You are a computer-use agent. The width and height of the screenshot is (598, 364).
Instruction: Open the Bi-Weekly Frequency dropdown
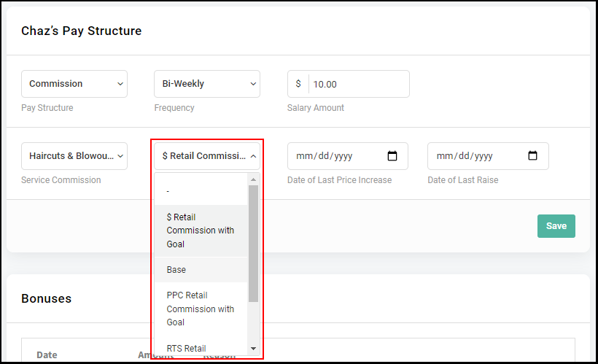(207, 84)
